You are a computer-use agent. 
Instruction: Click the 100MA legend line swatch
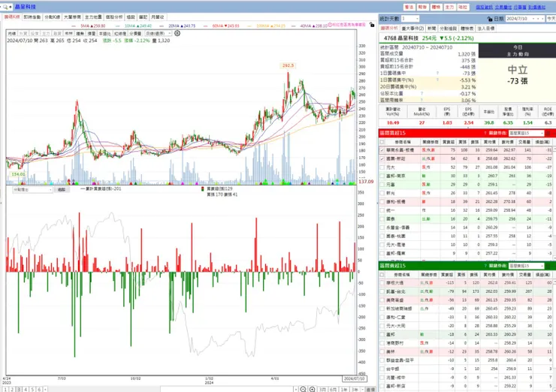tap(249, 26)
